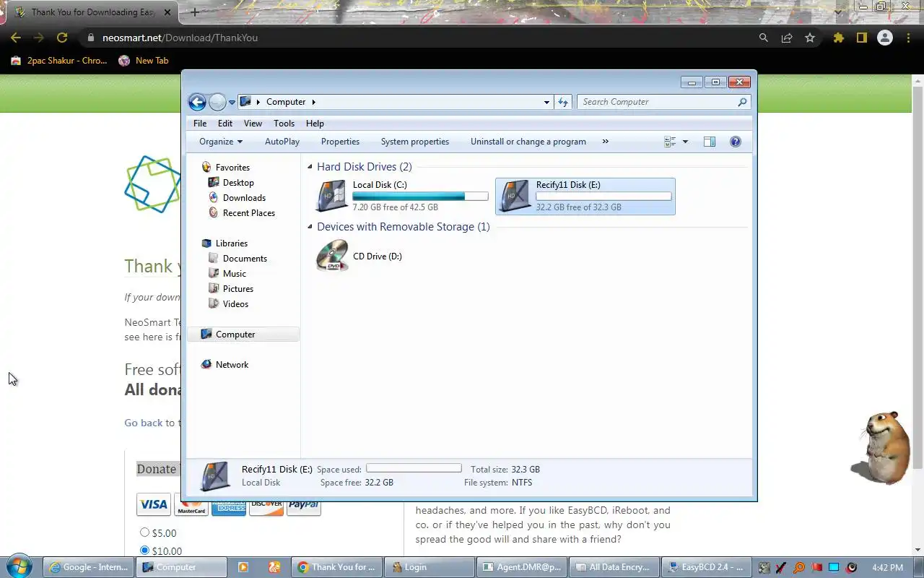
Task: Switch to the Login taskbar button
Action: [429, 567]
